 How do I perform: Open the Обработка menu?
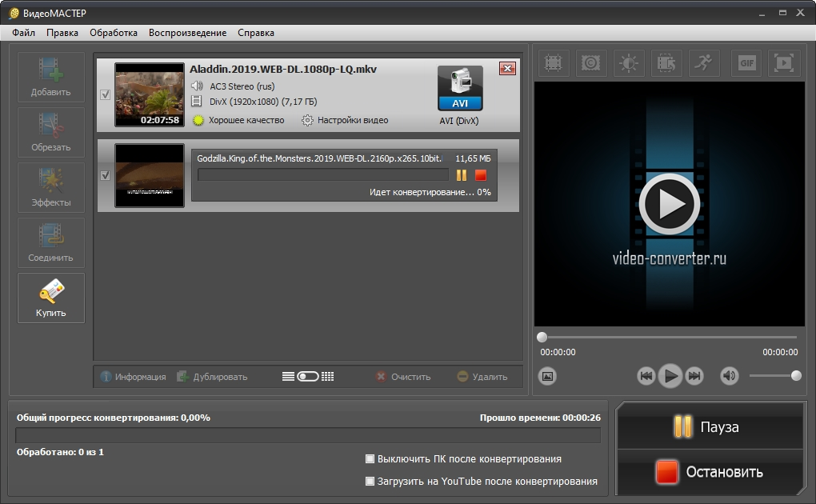point(114,33)
